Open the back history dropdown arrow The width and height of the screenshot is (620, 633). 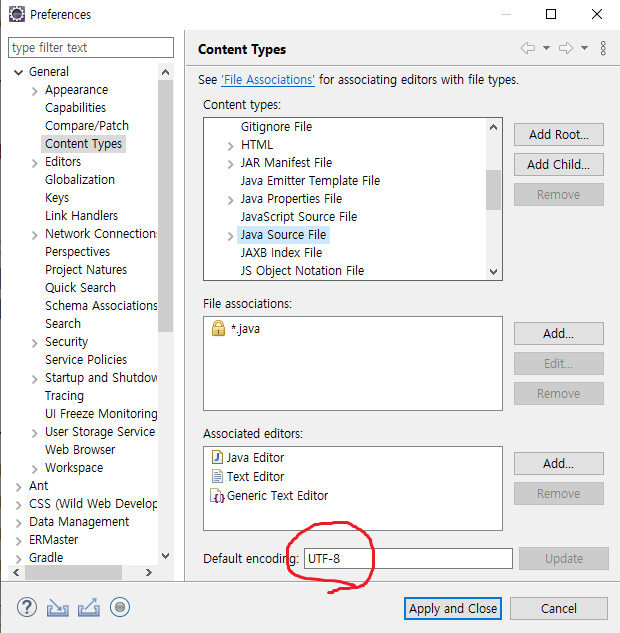click(546, 48)
